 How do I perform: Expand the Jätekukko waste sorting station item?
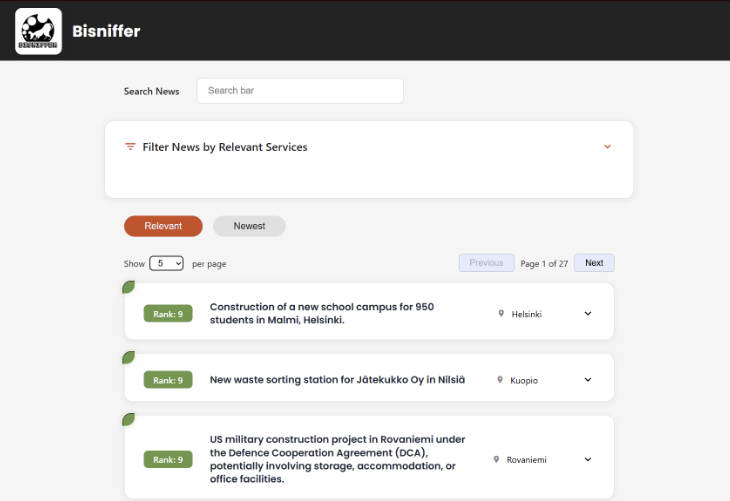[x=588, y=379]
